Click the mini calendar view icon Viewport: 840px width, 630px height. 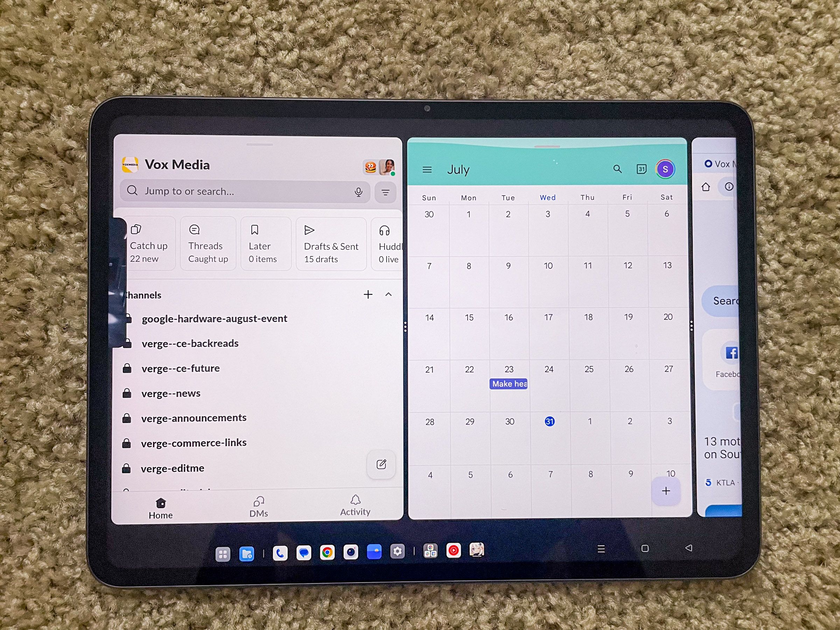click(640, 169)
